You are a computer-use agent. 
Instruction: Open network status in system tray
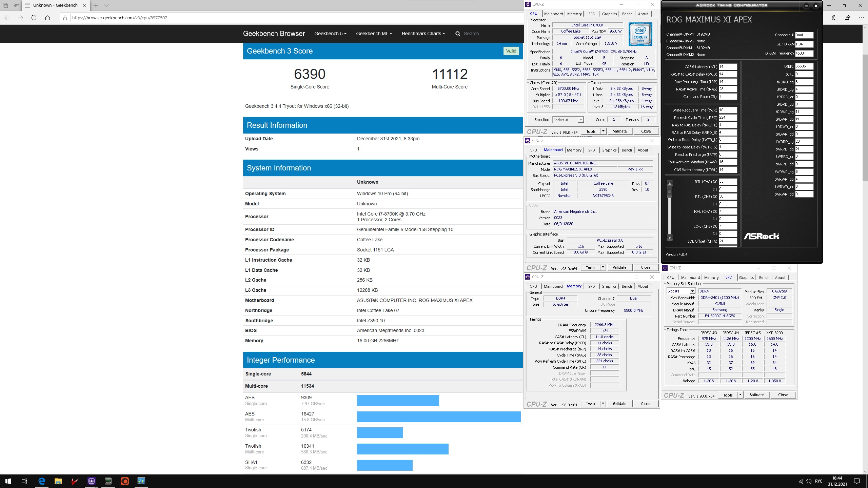tap(801, 481)
